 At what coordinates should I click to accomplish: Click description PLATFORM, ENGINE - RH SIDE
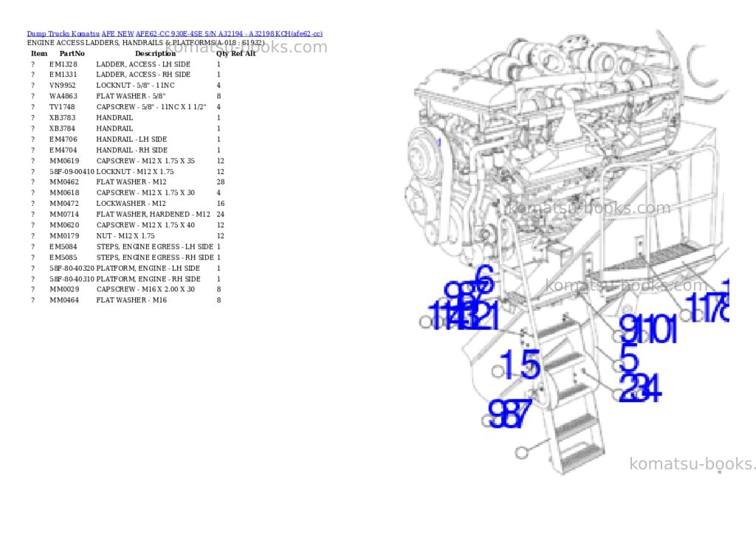pos(148,279)
